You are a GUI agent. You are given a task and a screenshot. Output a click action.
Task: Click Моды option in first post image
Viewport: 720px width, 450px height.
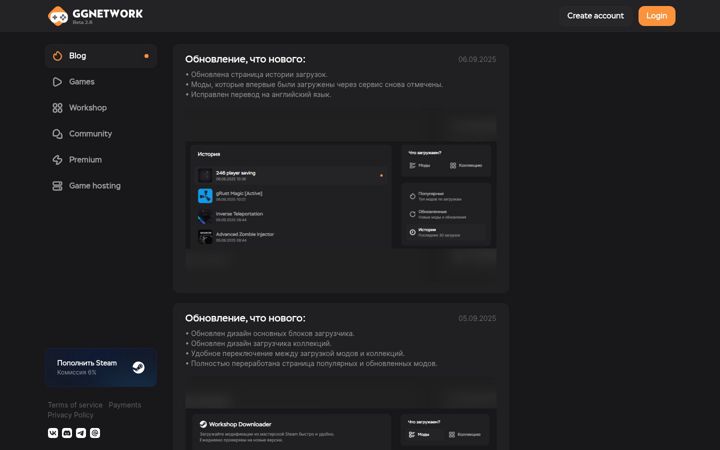coord(419,165)
